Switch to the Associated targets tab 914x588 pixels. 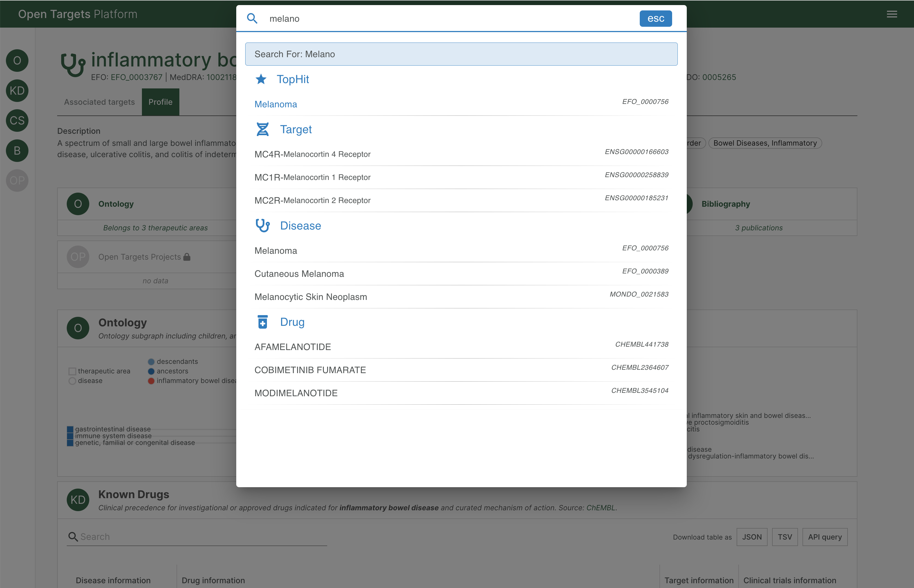tap(99, 102)
